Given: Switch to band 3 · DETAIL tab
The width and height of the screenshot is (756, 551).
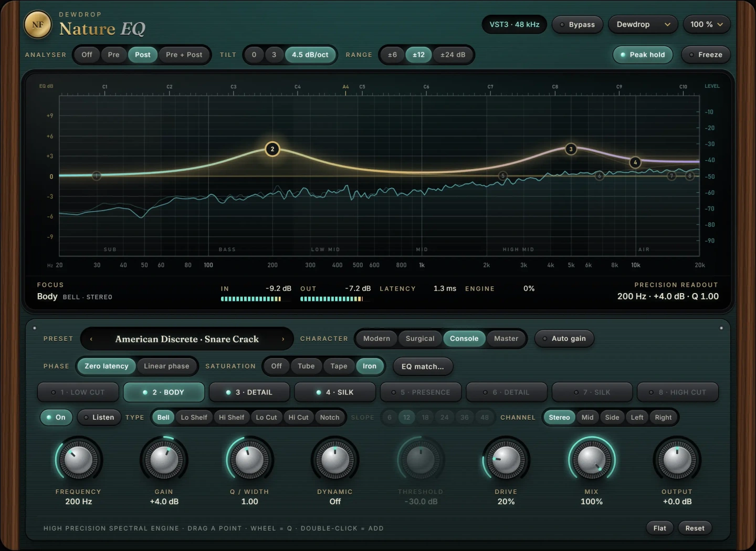Looking at the screenshot, I should coord(249,392).
